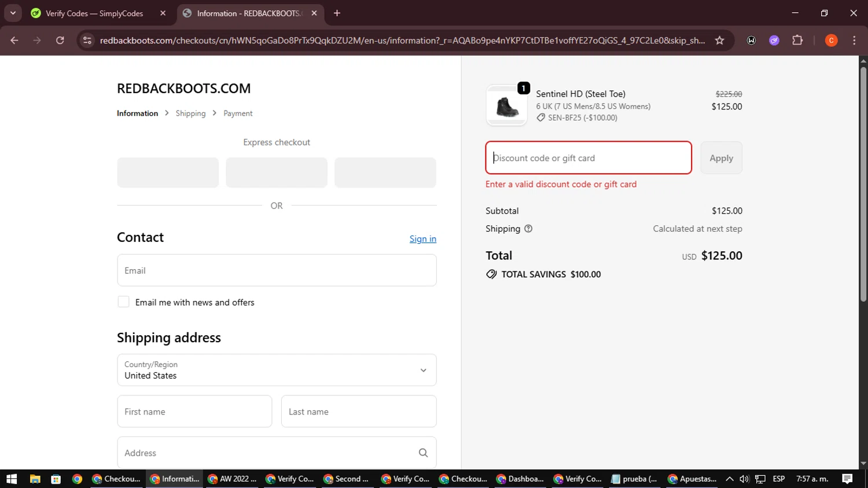The width and height of the screenshot is (868, 488).
Task: Open the purple extension icon in toolbar
Action: point(774,41)
